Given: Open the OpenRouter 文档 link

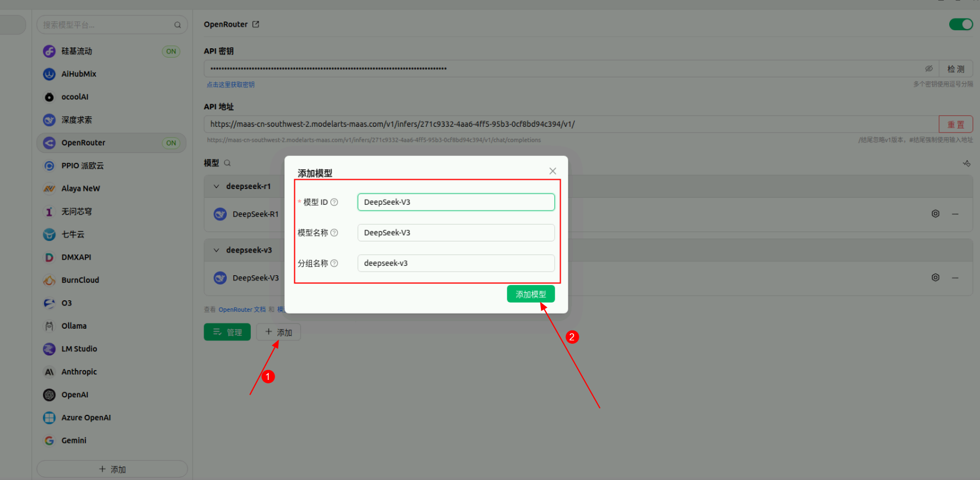Looking at the screenshot, I should click(242, 310).
